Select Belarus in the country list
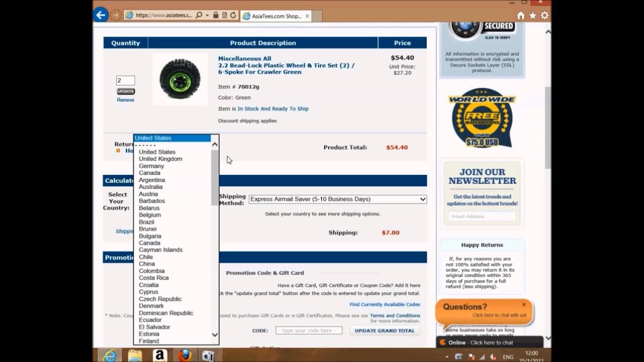644x362 pixels. [x=149, y=208]
